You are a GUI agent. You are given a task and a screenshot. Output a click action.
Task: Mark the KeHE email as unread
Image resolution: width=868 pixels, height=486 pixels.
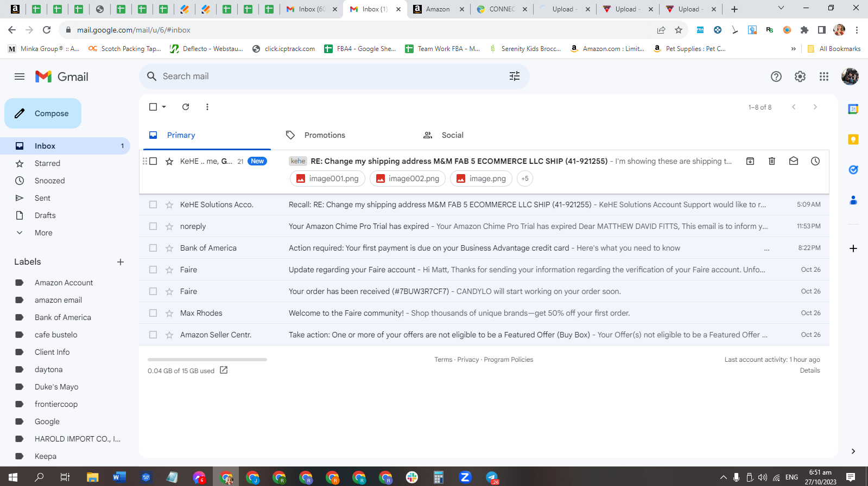coord(794,161)
